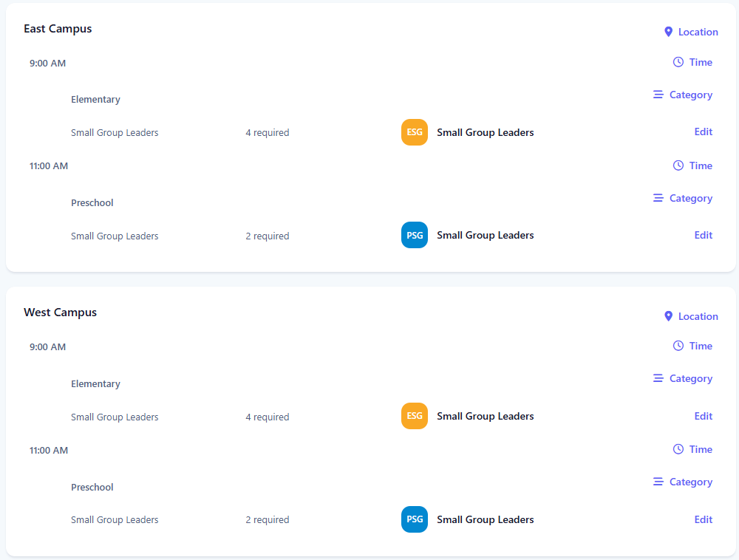The height and width of the screenshot is (560, 739).
Task: Click bold Small Group Leaders beside East Campus PSG badge
Action: click(x=485, y=235)
